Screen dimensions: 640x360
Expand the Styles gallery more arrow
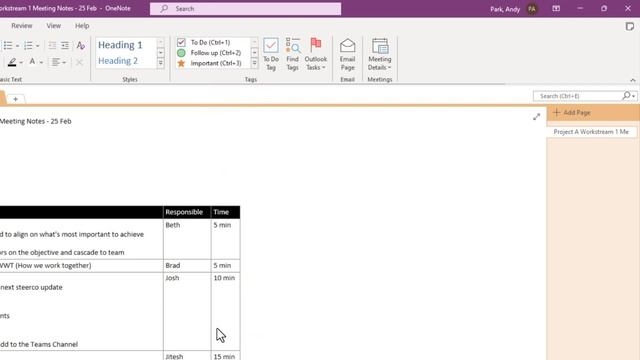[x=160, y=63]
